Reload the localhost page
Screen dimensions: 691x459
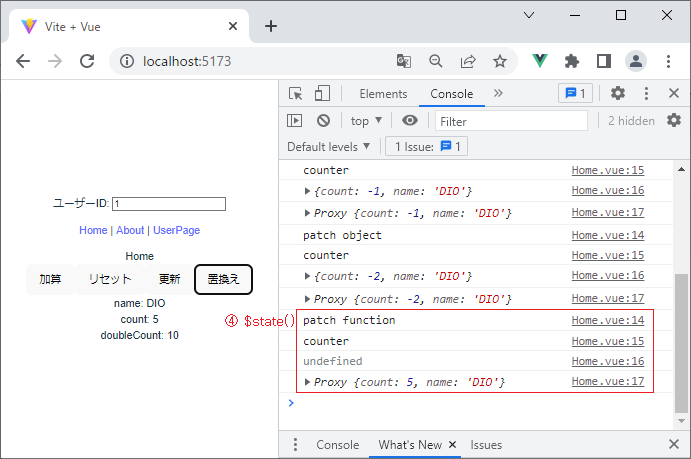87,61
